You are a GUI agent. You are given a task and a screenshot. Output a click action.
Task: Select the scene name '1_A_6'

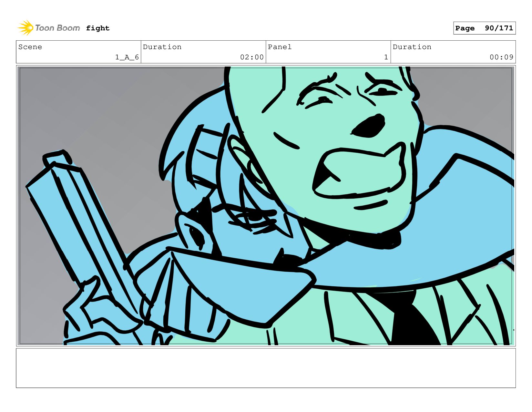point(127,57)
